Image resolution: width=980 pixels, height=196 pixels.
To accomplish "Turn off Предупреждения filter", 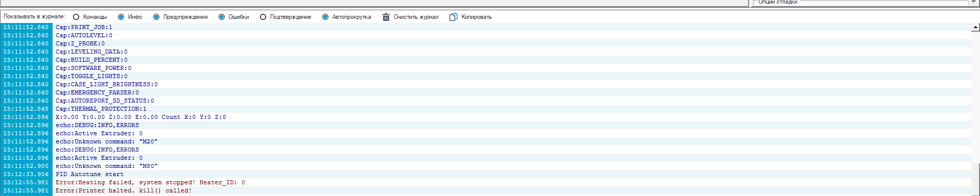I will (x=156, y=17).
